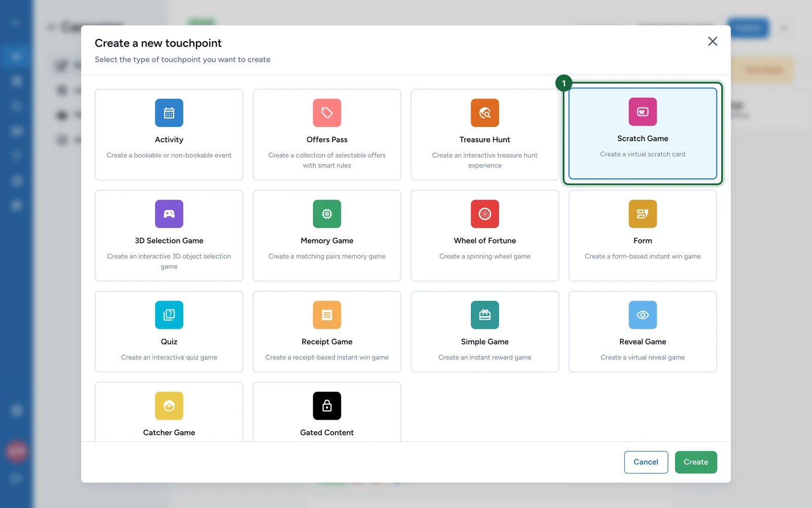
Task: Click 'Create a bookable or non-bookable event' text
Action: tap(169, 155)
